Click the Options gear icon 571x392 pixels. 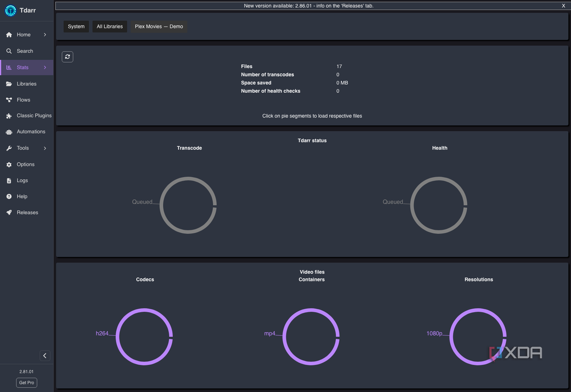[9, 164]
